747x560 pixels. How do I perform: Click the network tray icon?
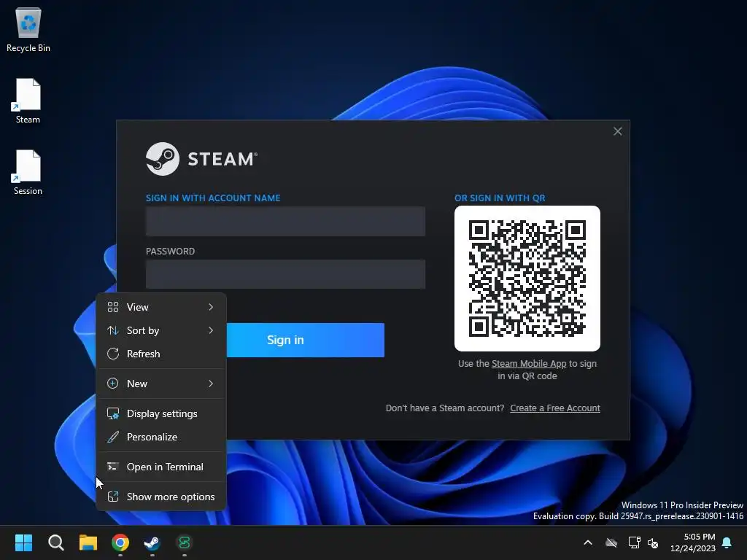(x=634, y=542)
